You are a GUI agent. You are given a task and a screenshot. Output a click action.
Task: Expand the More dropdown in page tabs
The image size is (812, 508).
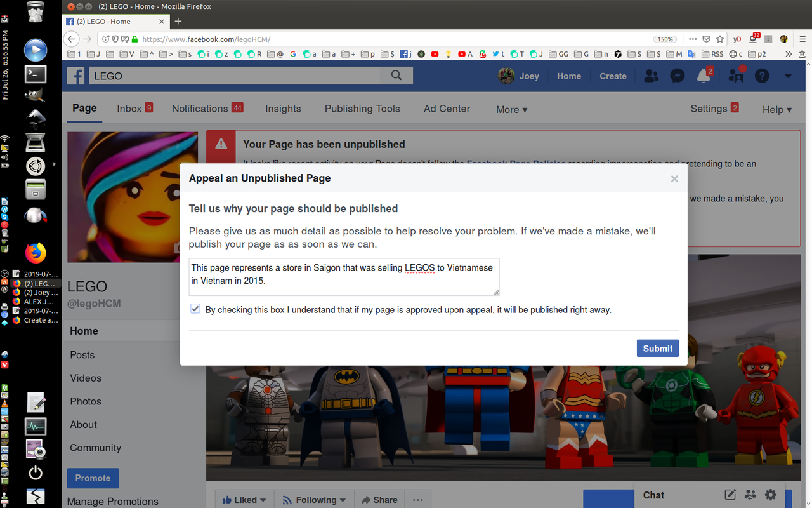[511, 109]
